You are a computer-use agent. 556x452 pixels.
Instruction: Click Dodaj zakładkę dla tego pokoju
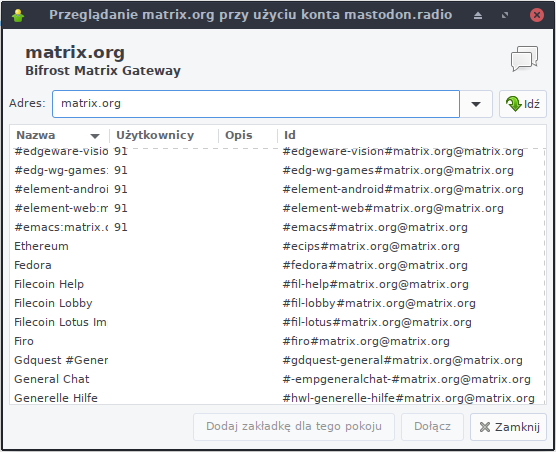294,427
